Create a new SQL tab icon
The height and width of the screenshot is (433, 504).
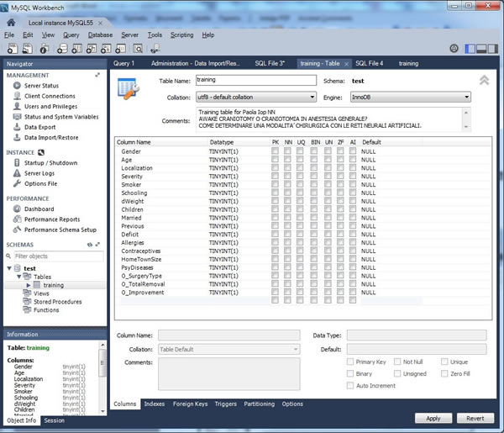coord(13,49)
